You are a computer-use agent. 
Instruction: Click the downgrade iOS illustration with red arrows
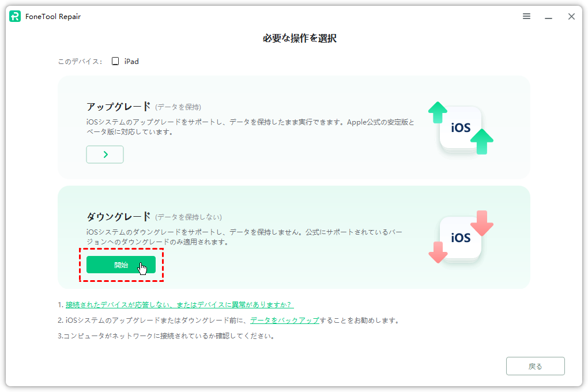(x=461, y=237)
